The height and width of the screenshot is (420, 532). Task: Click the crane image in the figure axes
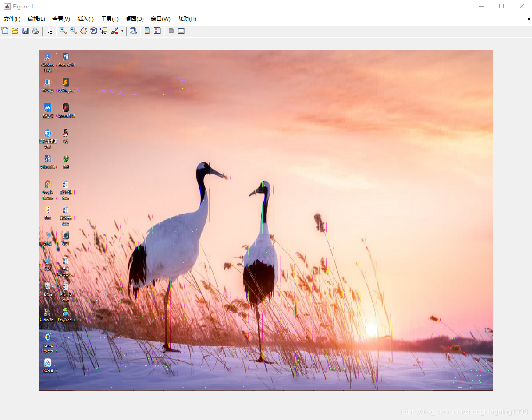[x=266, y=221]
